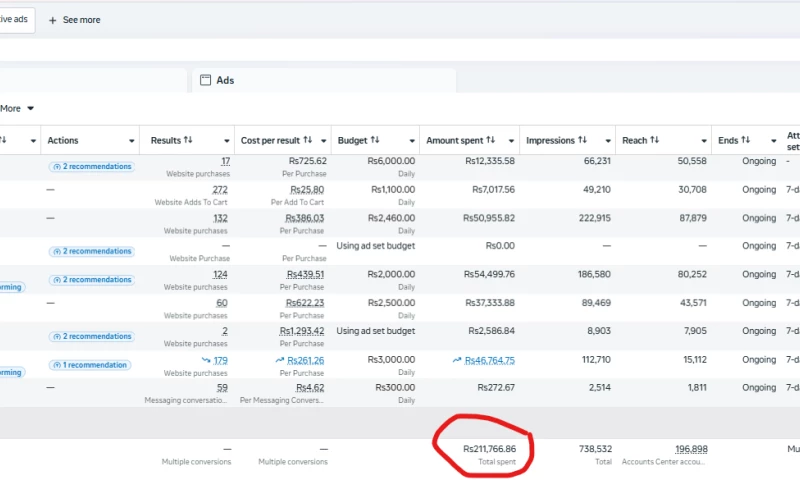This screenshot has width=800, height=480.
Task: Open 2 recommendations in the Rs0.00 row
Action: (x=92, y=251)
